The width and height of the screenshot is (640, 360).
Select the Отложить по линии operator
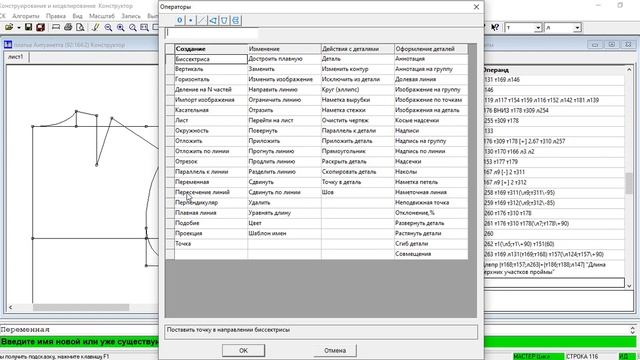tap(211, 151)
